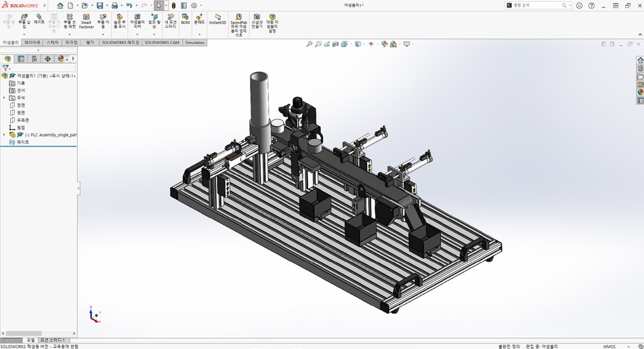Open the BOM tool
This screenshot has width=644, height=349.
[185, 19]
